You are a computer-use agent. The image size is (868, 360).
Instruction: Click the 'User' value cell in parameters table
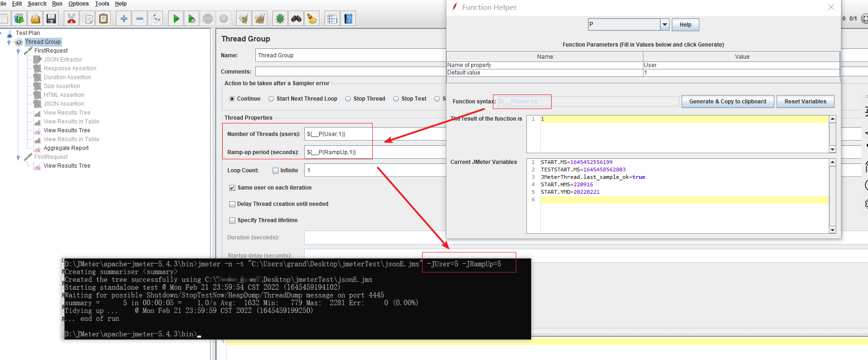click(741, 65)
